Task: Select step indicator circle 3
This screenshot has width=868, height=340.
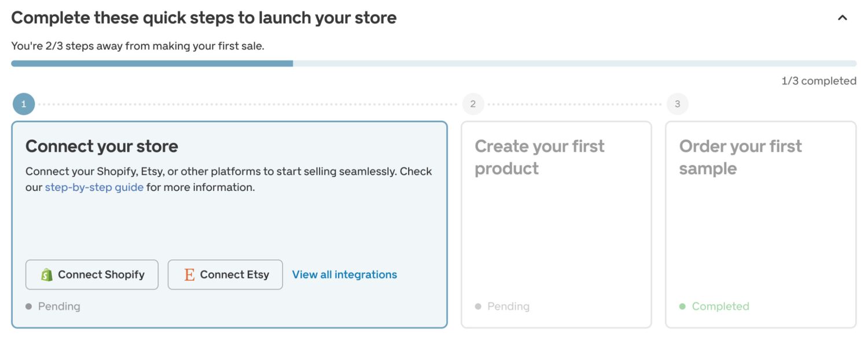Action: coord(677,104)
